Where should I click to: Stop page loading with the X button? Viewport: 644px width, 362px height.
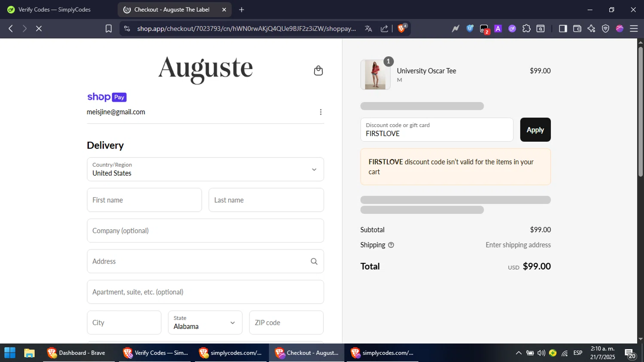point(39,29)
